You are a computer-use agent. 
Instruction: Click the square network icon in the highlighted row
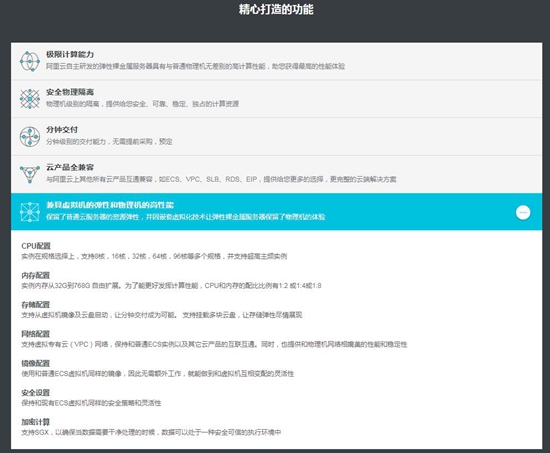30,212
